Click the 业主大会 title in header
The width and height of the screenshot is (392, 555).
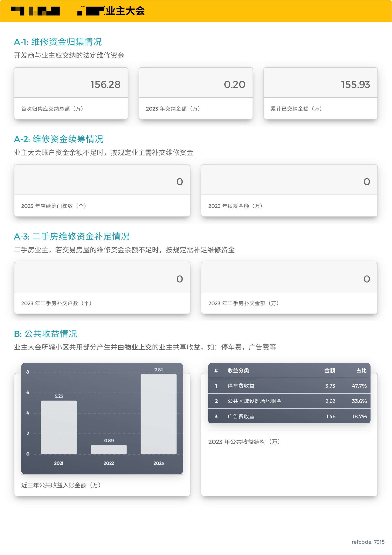click(x=125, y=11)
